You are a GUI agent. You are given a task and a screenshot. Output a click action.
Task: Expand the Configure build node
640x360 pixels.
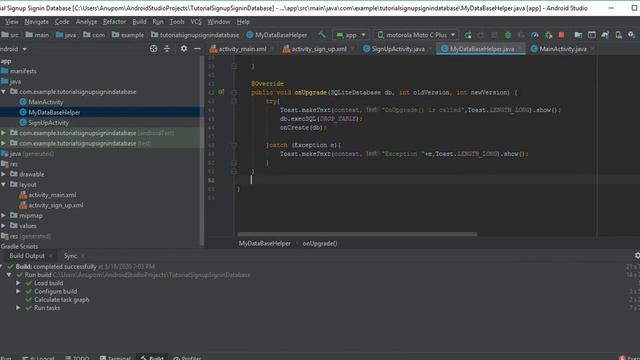tap(18, 291)
